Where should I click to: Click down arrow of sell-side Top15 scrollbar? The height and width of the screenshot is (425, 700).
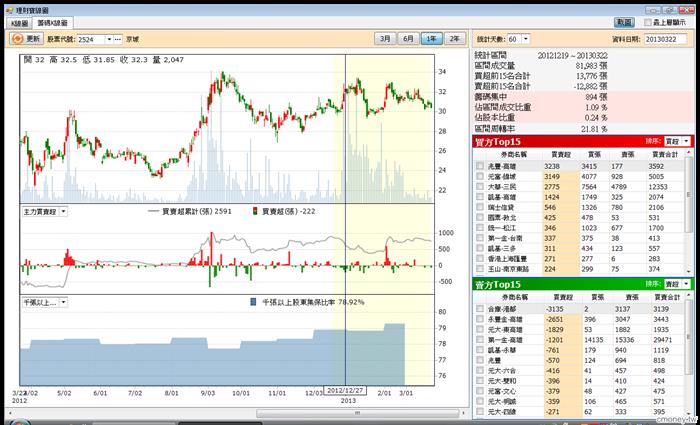689,414
